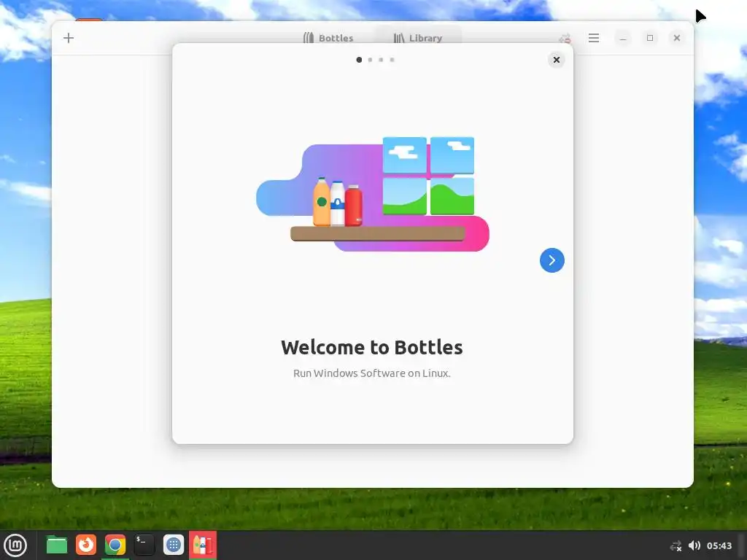Viewport: 747px width, 560px height.
Task: Minimize the Bottles window
Action: click(x=623, y=38)
